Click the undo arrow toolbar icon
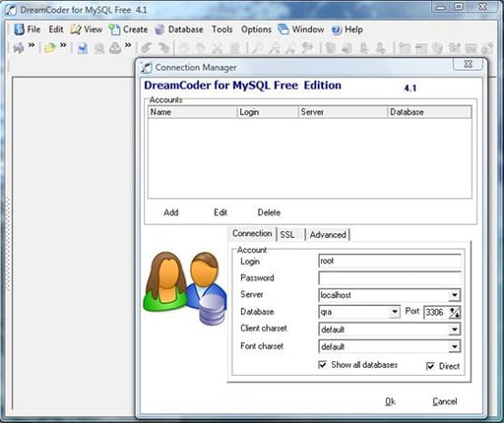The height and width of the screenshot is (423, 504). click(146, 48)
